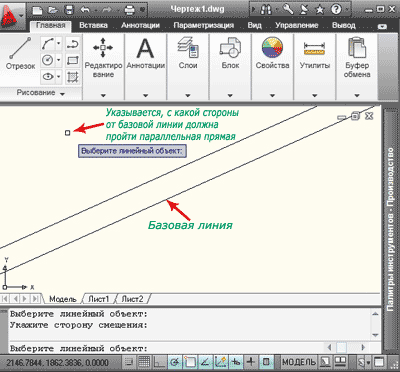The image size is (400, 372).
Task: Open the Лист1 layout tab
Action: [98, 299]
